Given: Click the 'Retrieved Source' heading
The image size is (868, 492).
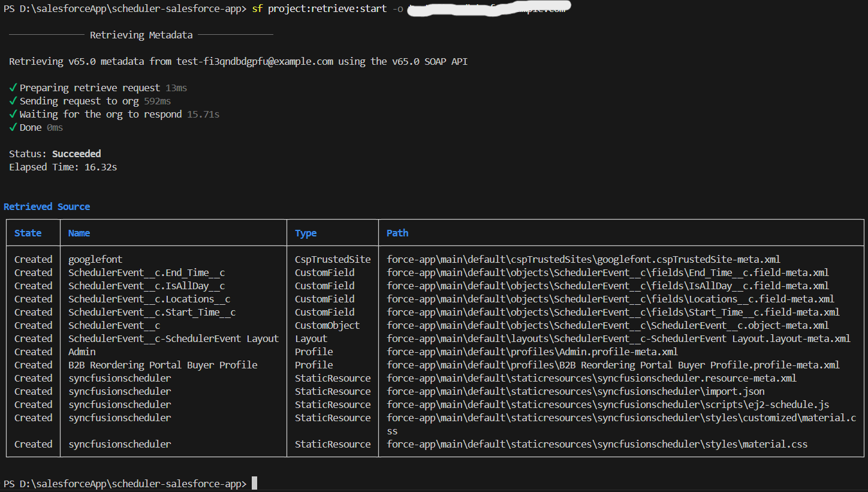Looking at the screenshot, I should (x=47, y=206).
